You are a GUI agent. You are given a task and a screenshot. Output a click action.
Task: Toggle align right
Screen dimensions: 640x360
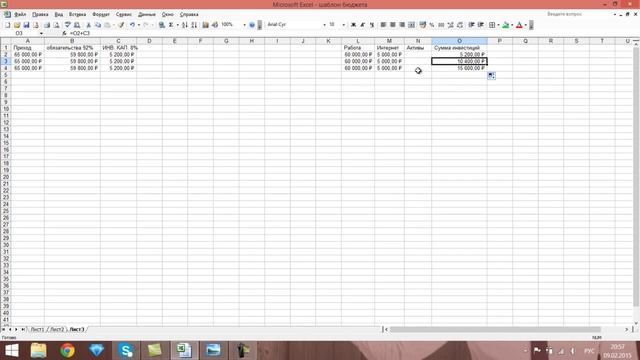click(402, 25)
